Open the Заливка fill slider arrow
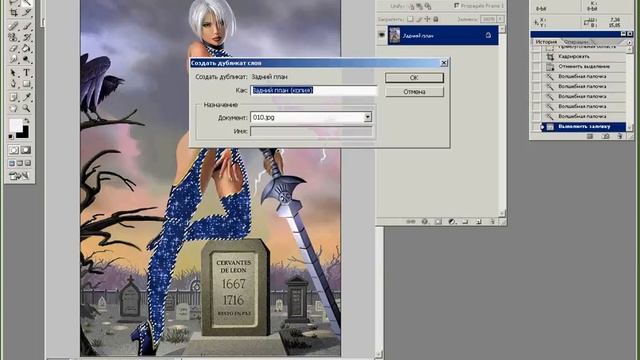This screenshot has width=640, height=360. [x=500, y=19]
